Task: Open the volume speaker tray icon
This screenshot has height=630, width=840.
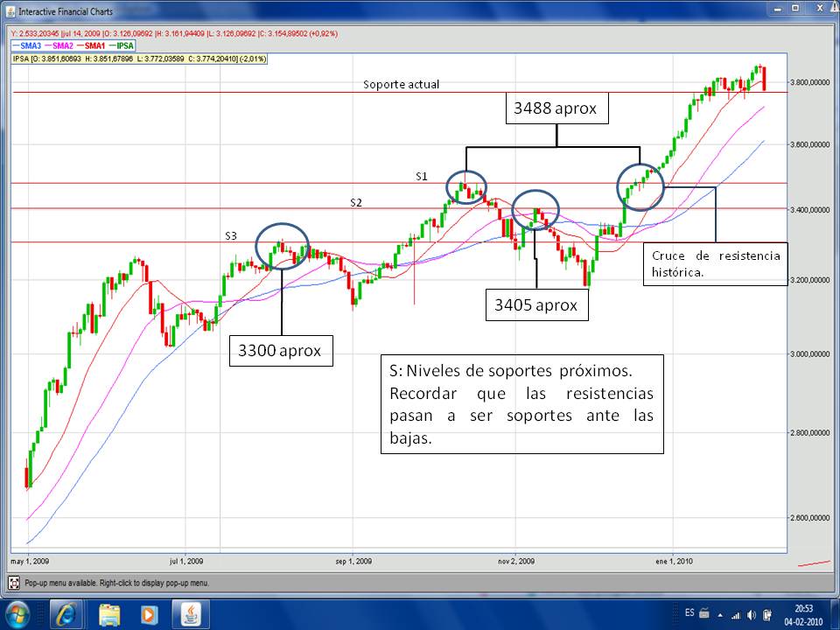Action: pos(751,615)
